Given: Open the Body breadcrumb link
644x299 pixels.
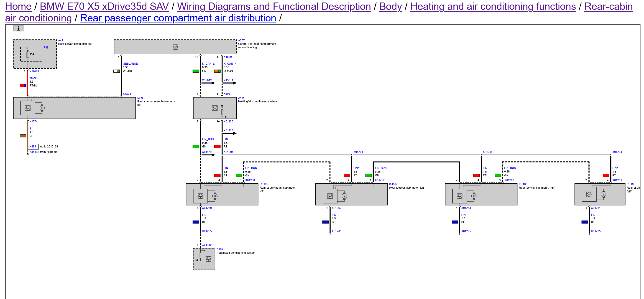Looking at the screenshot, I should click(x=390, y=7).
